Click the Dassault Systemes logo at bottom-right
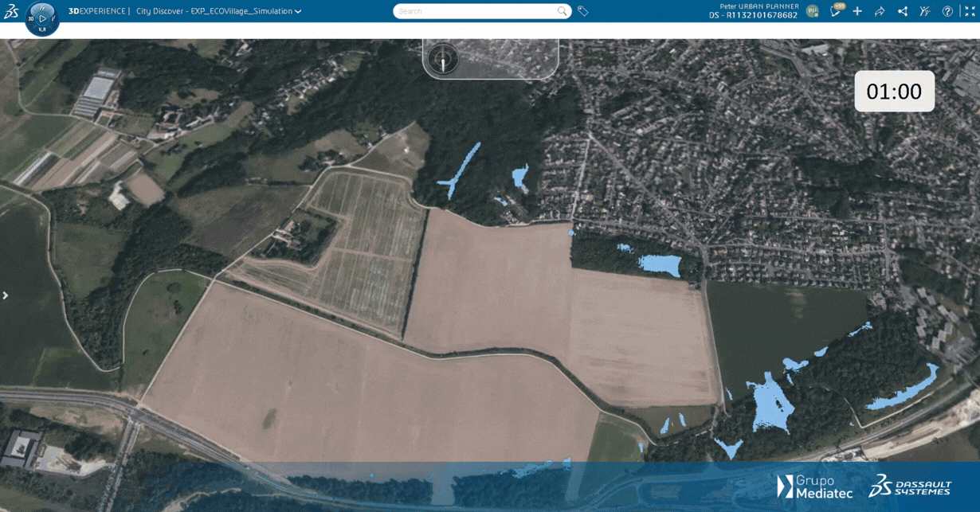Screen dimensions: 980x512 (910, 487)
